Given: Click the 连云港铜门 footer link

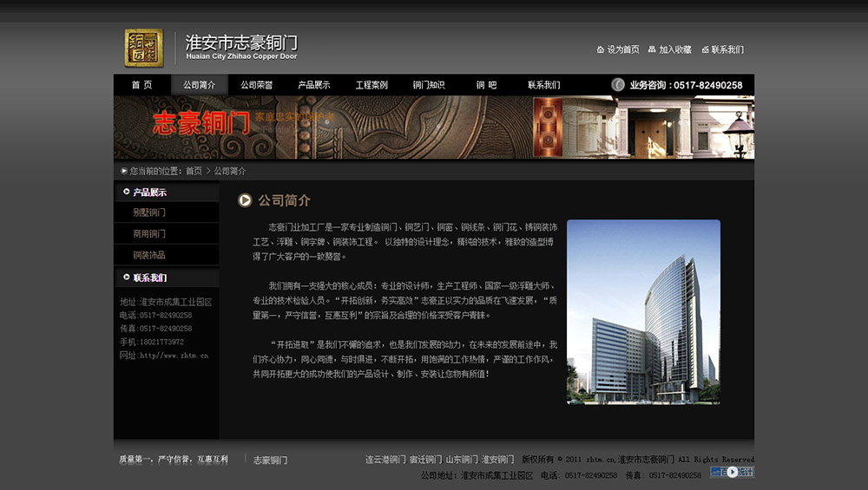Looking at the screenshot, I should click(385, 460).
